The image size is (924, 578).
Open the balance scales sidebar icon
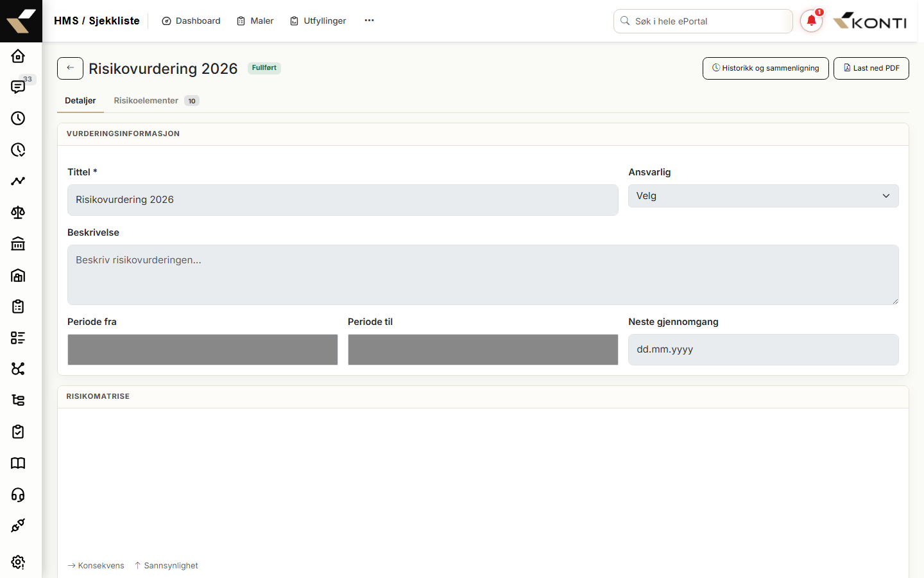point(18,212)
